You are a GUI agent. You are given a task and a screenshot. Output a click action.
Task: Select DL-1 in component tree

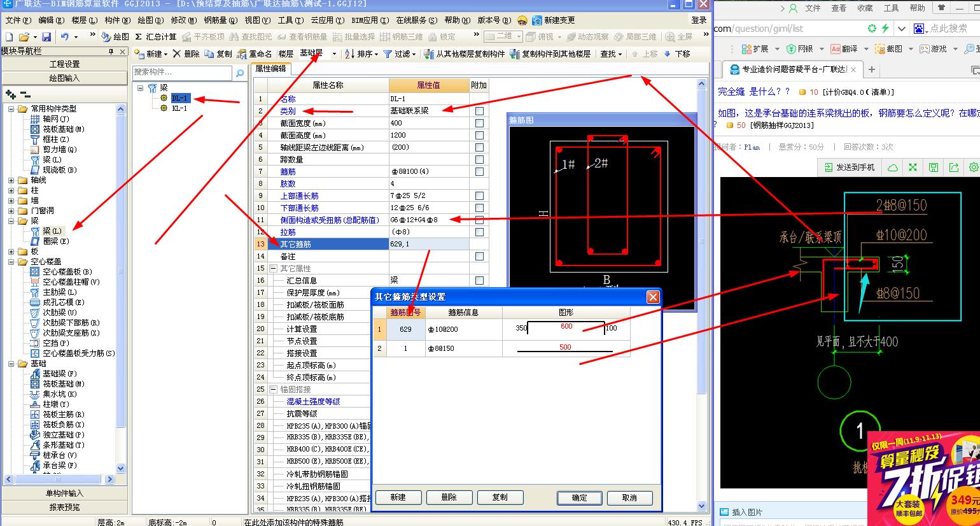180,98
